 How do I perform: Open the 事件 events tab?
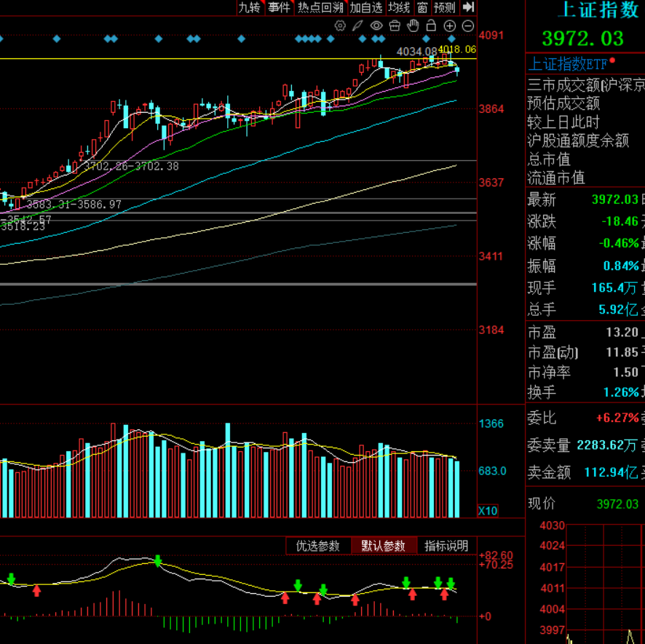(279, 7)
